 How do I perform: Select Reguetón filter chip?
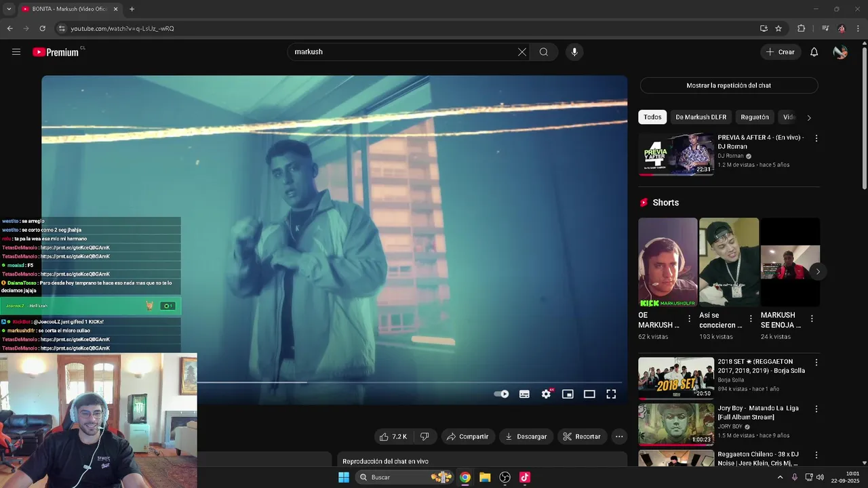[x=755, y=117]
